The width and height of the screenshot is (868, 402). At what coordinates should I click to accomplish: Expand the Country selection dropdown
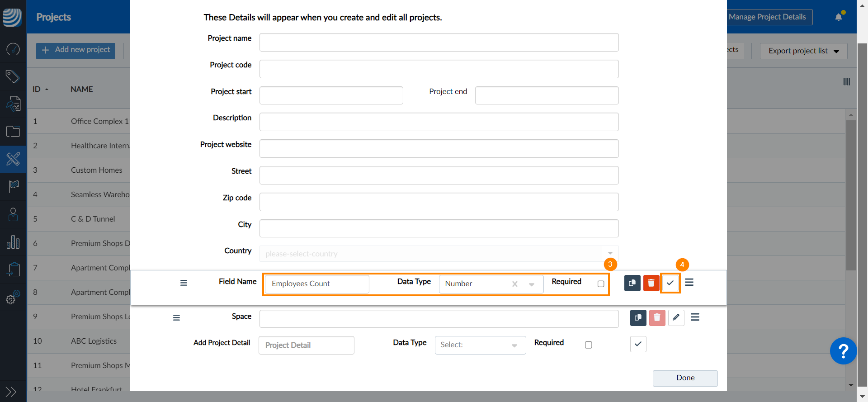[439, 254]
